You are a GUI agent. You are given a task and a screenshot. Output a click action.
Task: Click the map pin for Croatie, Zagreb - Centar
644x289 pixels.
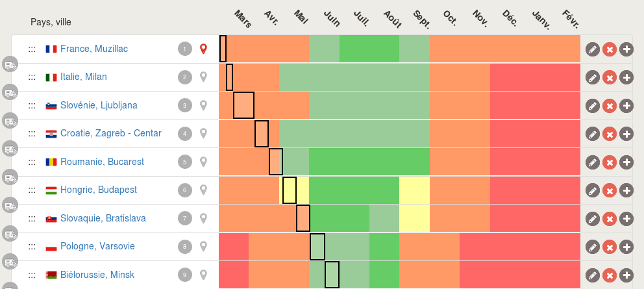203,133
